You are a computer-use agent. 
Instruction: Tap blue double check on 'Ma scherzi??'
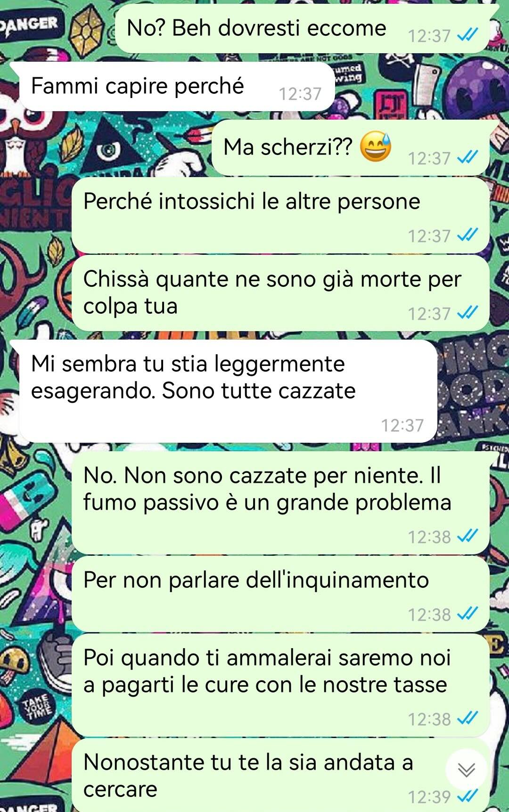pyautogui.click(x=468, y=158)
